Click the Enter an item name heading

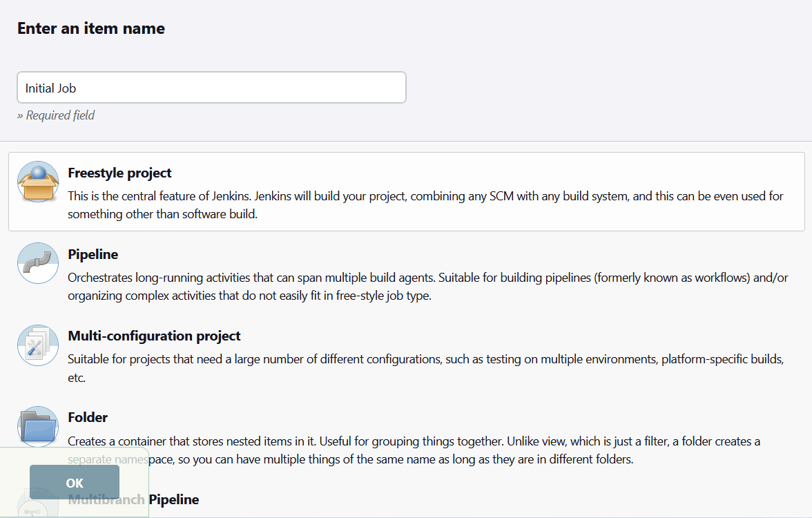coord(90,28)
